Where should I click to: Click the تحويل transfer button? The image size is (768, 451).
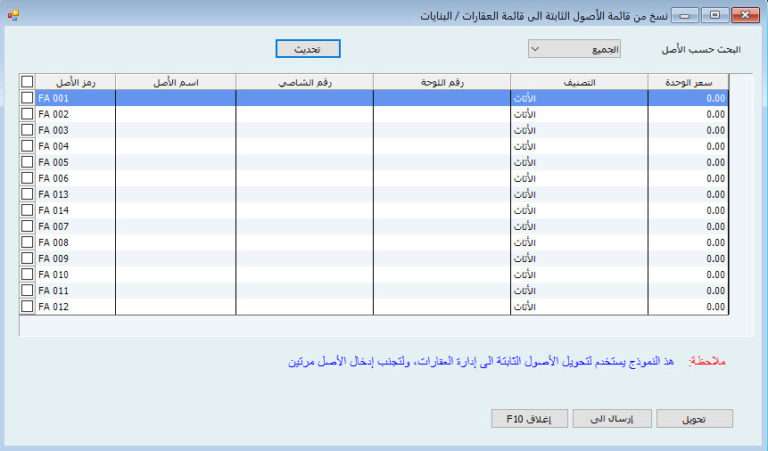pyautogui.click(x=693, y=419)
